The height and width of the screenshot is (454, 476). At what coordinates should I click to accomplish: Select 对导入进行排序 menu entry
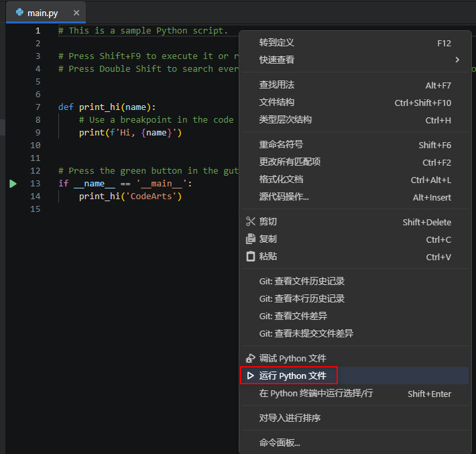pos(290,418)
